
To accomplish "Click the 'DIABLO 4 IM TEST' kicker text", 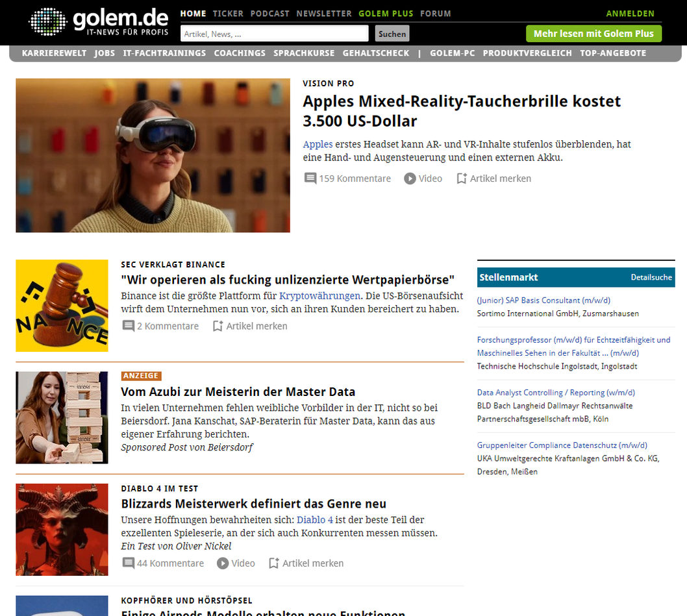I will (160, 489).
